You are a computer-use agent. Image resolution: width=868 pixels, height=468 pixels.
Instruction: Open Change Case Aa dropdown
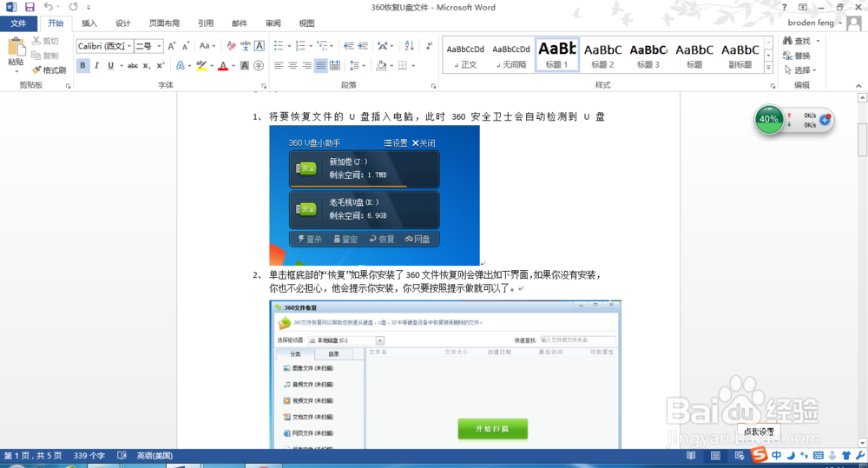207,46
